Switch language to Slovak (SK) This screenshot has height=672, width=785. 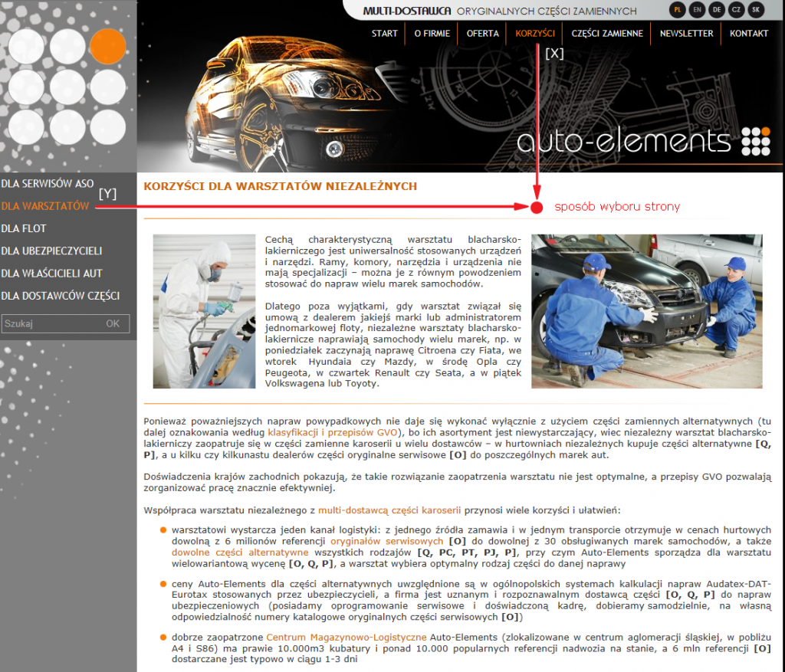pyautogui.click(x=755, y=9)
